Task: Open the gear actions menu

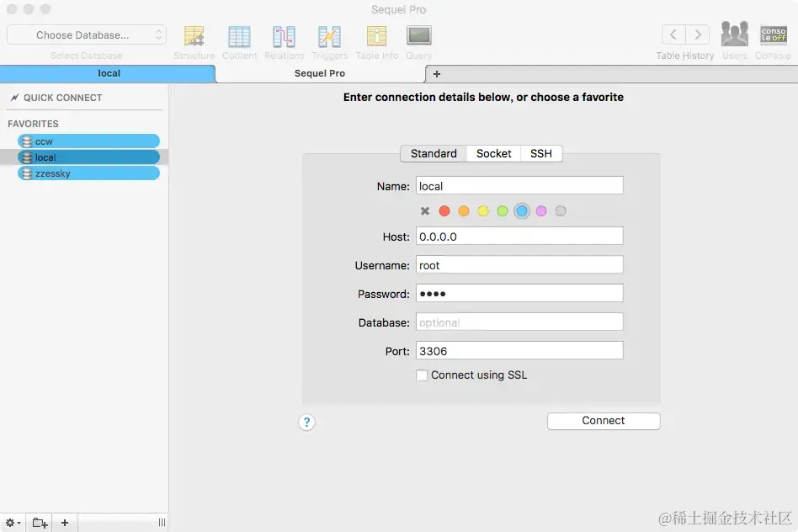Action: coord(13,523)
